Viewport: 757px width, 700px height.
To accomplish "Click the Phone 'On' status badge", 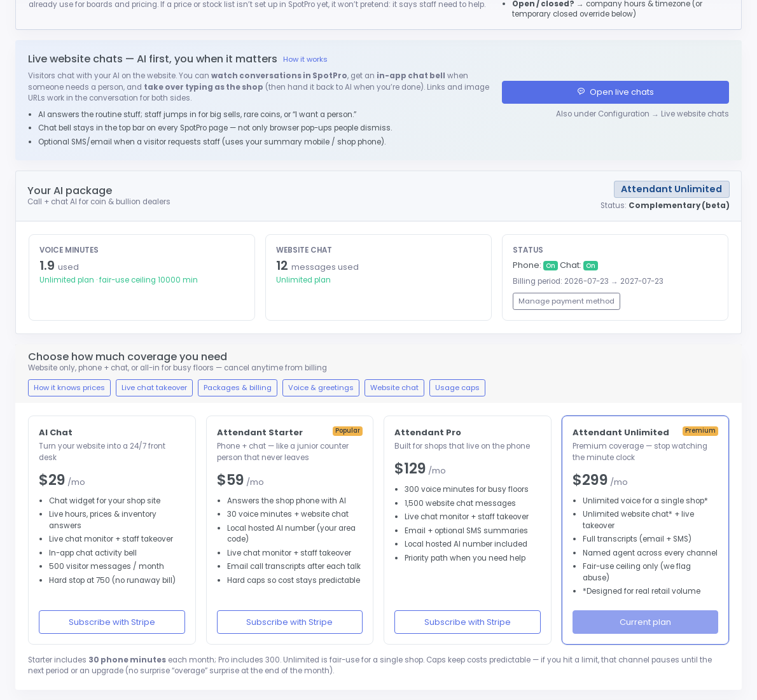I will point(550,266).
